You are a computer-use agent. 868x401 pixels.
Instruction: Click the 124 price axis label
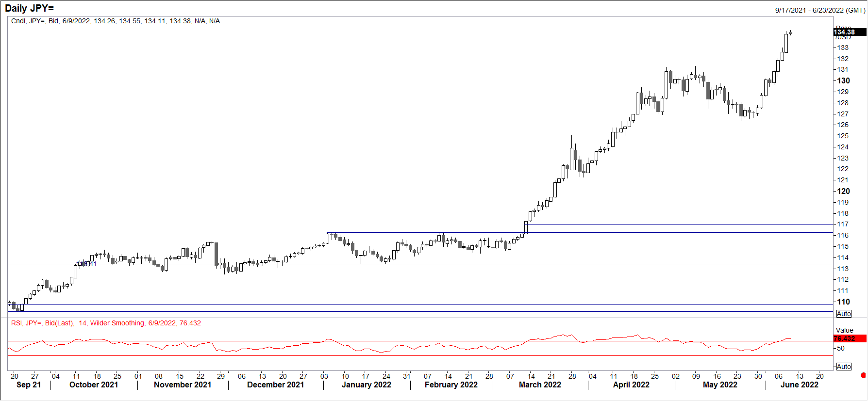[843, 147]
